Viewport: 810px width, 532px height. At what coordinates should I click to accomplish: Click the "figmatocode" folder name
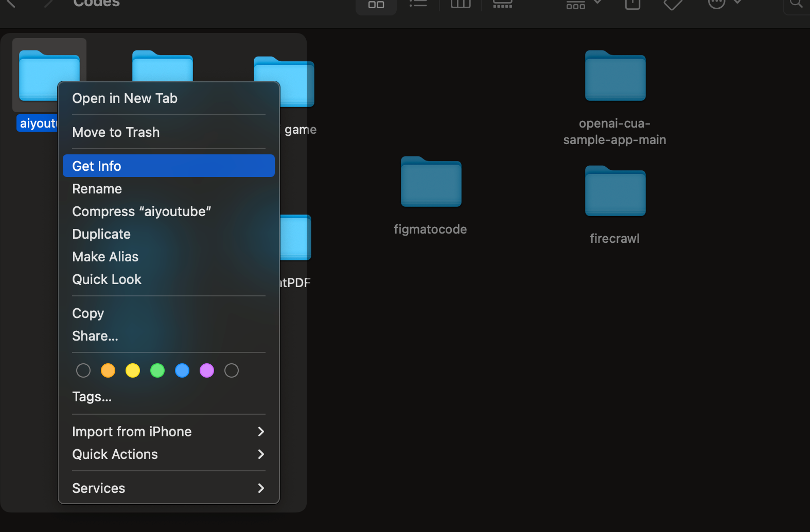[x=431, y=229]
